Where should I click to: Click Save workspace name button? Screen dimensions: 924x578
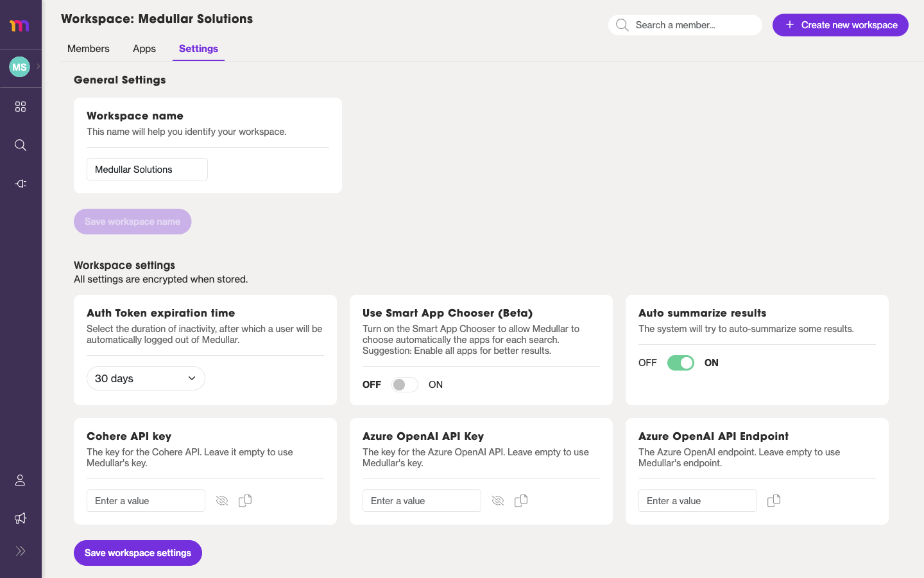point(132,222)
